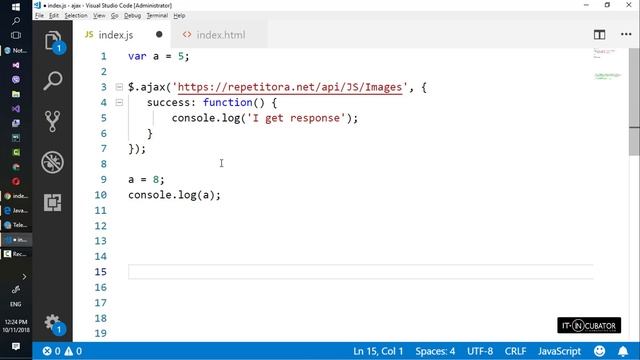Viewport: 640px width, 360px height.
Task: Click the Windows Action Center icon
Action: [x=16, y=347]
